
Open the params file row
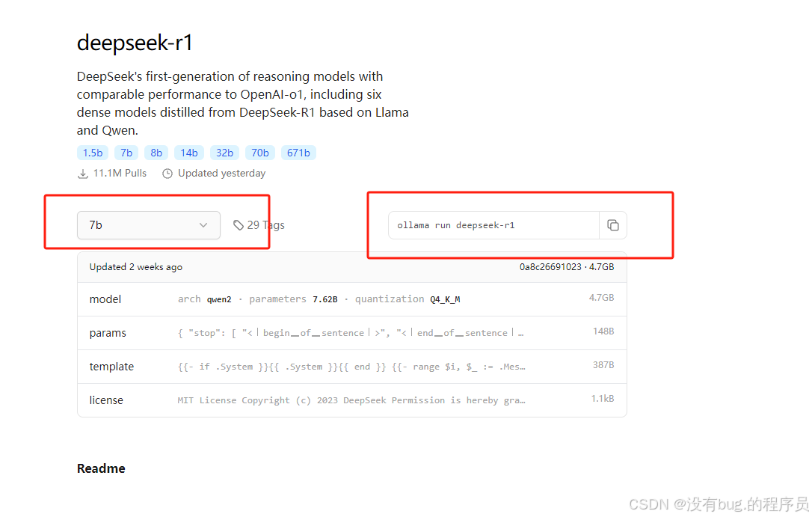point(352,333)
